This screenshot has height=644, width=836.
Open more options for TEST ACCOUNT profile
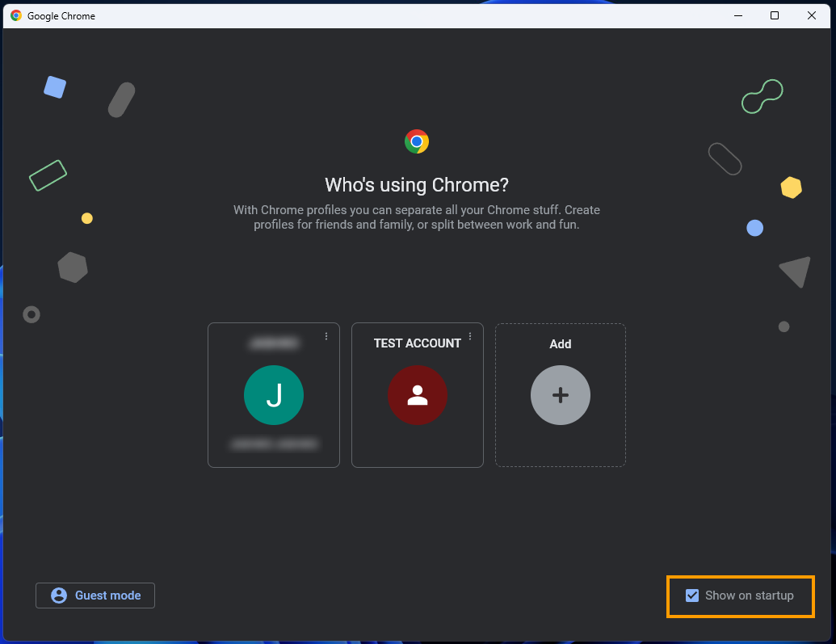[470, 336]
